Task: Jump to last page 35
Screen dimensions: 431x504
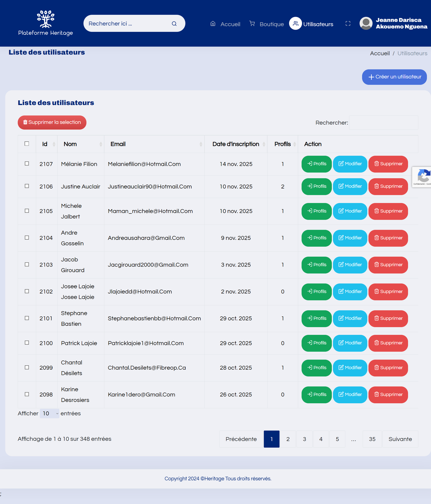Action: [x=372, y=439]
